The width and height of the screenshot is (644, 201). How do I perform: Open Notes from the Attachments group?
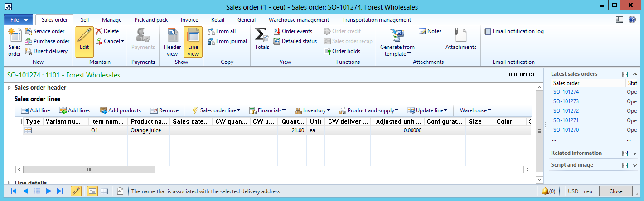coord(430,31)
